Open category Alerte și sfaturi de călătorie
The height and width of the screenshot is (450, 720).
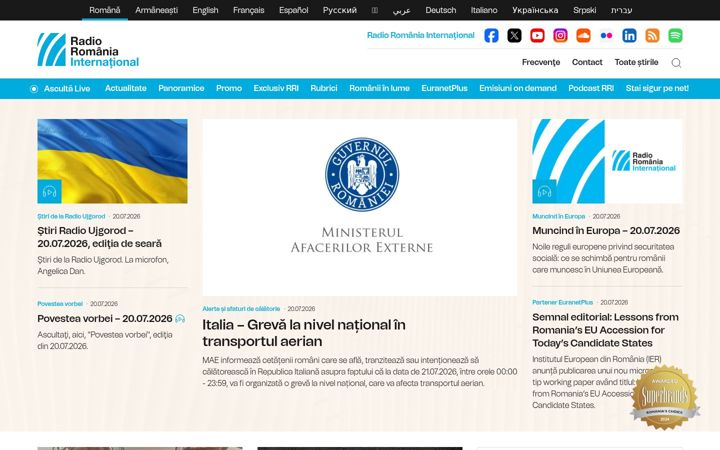coord(241,309)
